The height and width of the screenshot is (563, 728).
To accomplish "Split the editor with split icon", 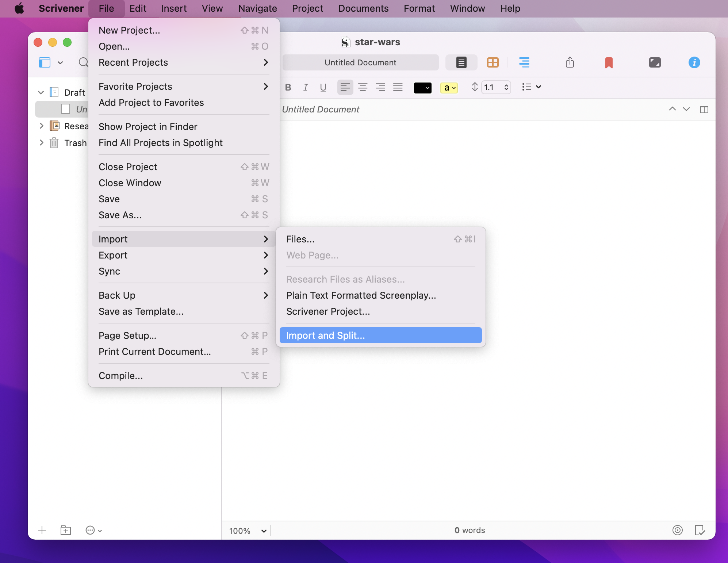I will pos(704,110).
